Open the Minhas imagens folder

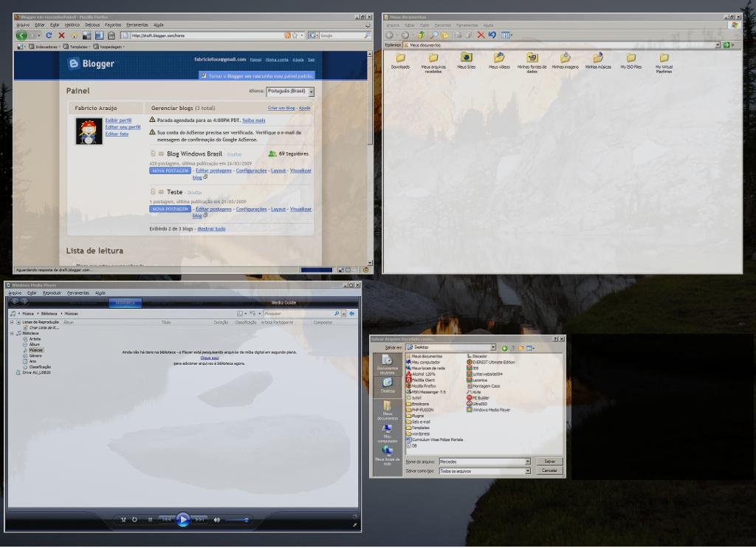point(565,61)
